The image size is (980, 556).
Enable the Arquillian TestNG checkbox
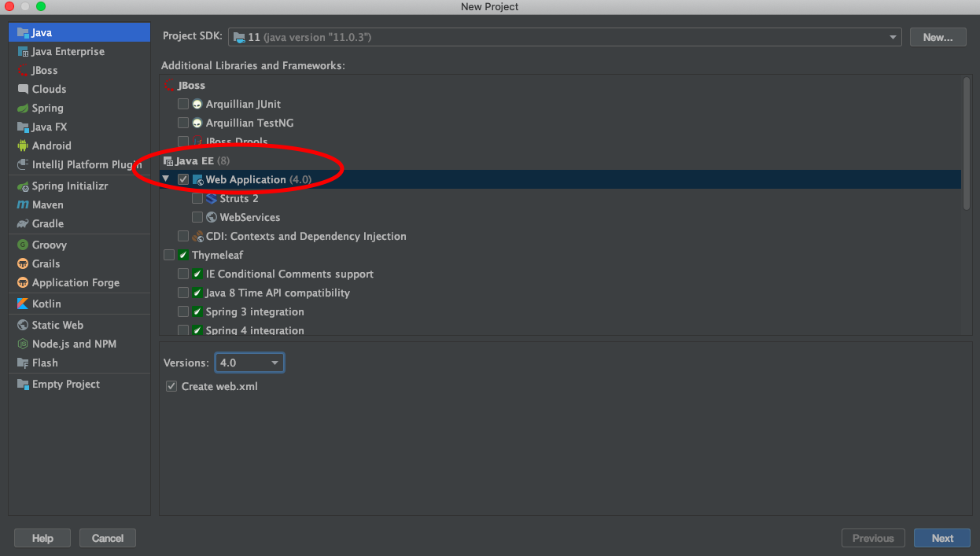coord(183,123)
